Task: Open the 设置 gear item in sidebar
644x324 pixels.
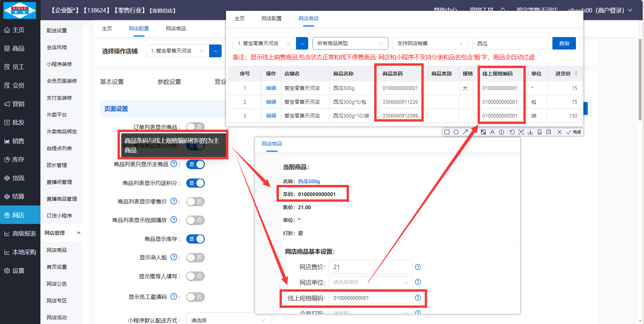Action: pos(14,271)
